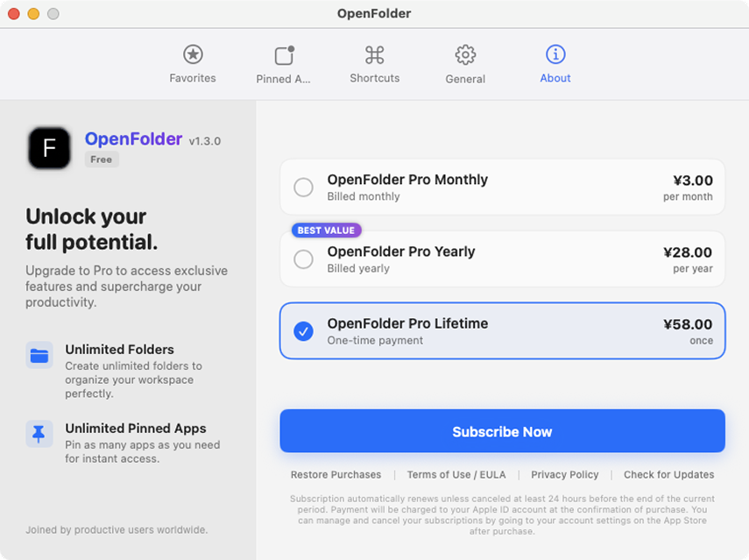Screen dimensions: 749x560
Task: Click the v1.3.0 version label
Action: click(x=205, y=141)
